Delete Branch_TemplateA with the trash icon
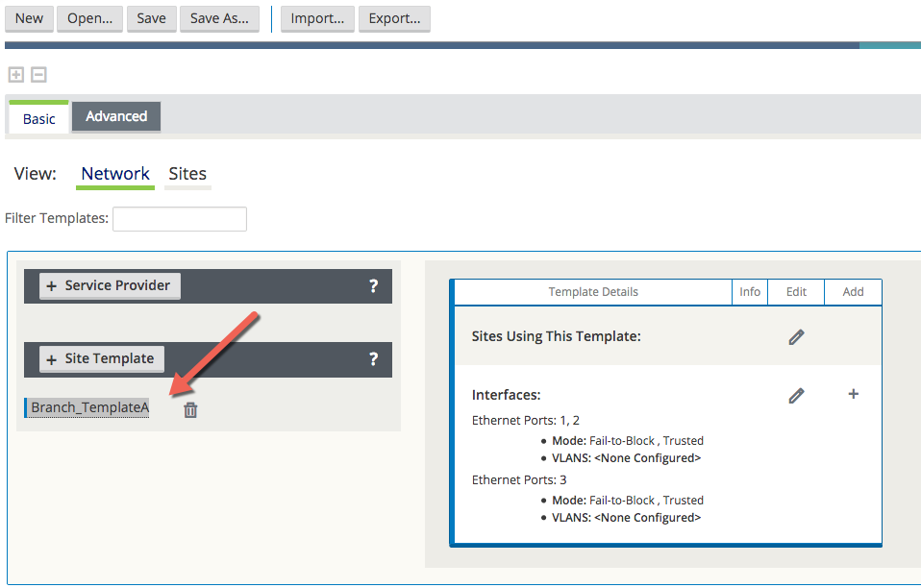This screenshot has width=921, height=588. point(190,409)
